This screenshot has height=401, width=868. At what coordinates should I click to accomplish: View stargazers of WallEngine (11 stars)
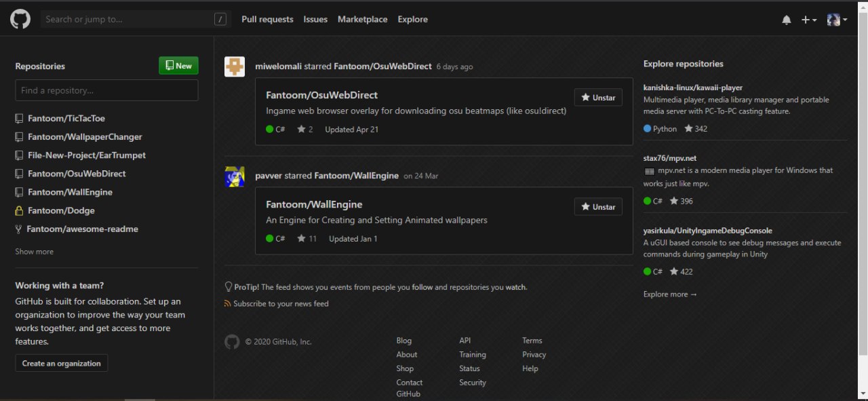pyautogui.click(x=307, y=238)
